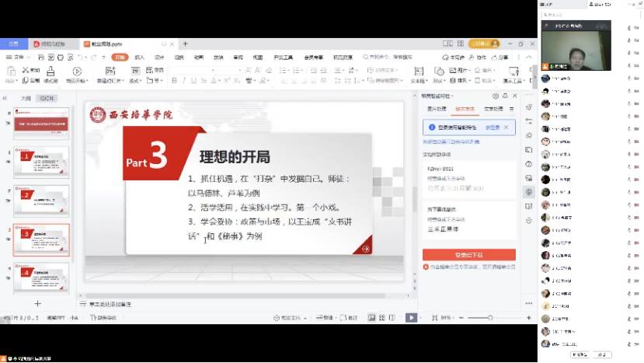
Task: Open the 文字处理 tab in side panel
Action: 493,109
